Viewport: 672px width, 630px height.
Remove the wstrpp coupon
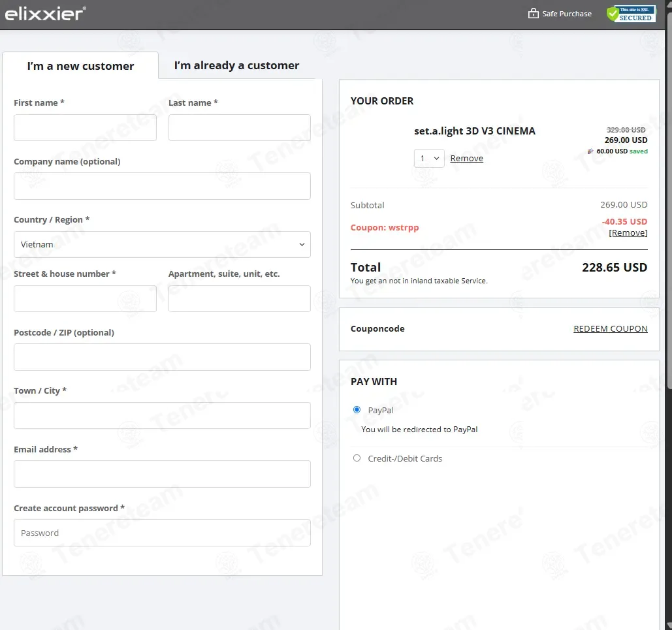tap(628, 232)
